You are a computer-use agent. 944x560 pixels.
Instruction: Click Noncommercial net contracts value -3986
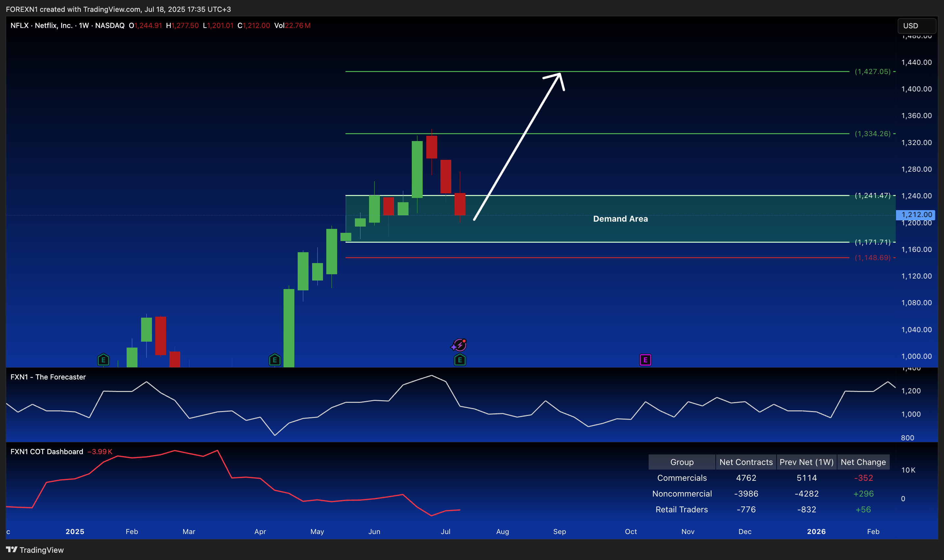(746, 494)
